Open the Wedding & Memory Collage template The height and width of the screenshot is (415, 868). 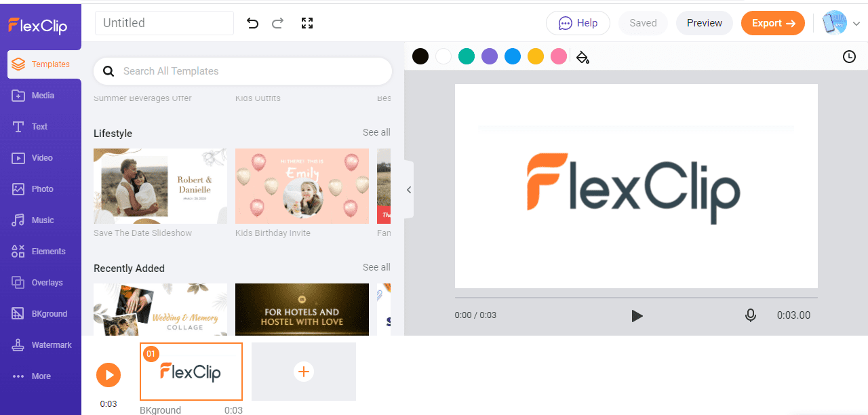click(161, 309)
